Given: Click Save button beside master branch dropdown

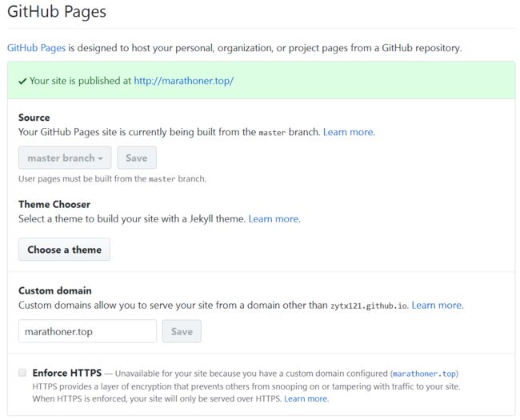Looking at the screenshot, I should (136, 158).
